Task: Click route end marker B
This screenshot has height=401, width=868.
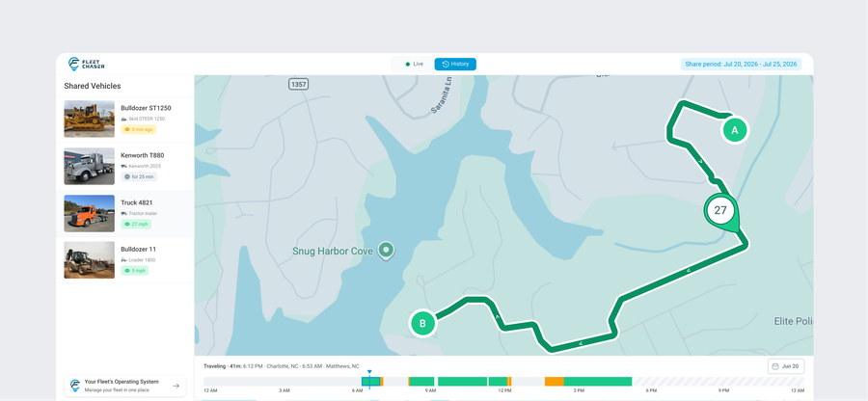Action: point(423,324)
